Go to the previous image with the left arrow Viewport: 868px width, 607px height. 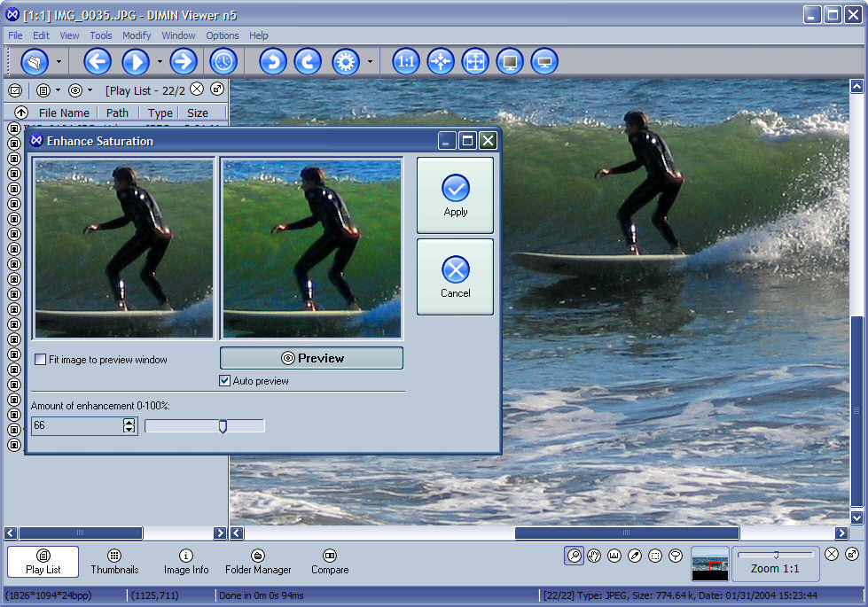(x=98, y=61)
